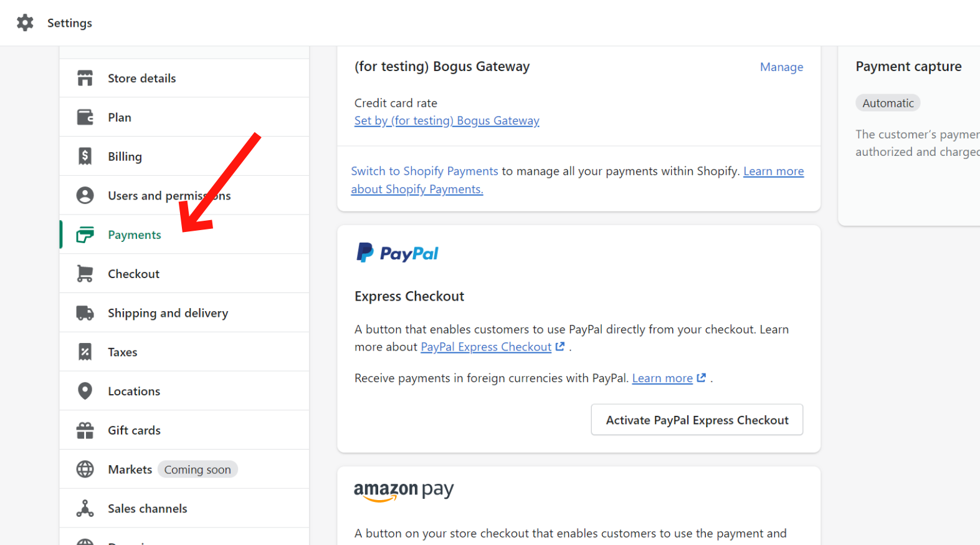Click the Locations map pin icon
The width and height of the screenshot is (980, 545).
click(x=85, y=390)
